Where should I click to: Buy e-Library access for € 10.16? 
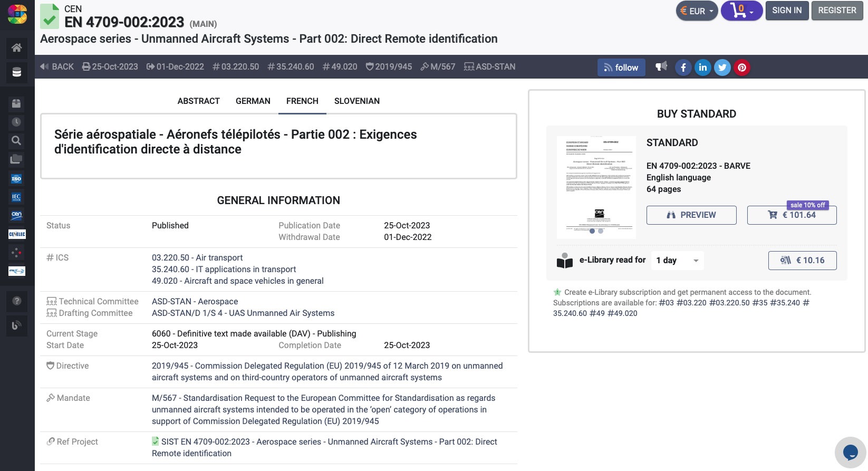click(802, 261)
